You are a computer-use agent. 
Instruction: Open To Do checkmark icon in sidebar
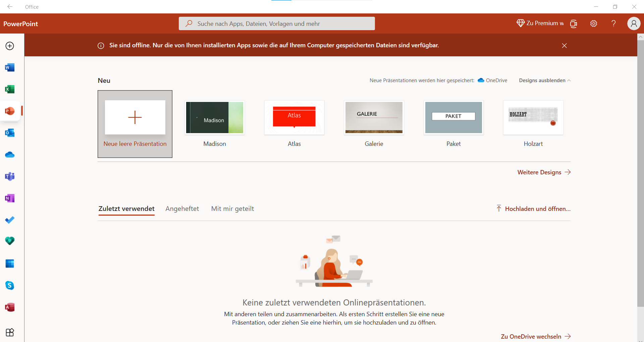pyautogui.click(x=10, y=220)
